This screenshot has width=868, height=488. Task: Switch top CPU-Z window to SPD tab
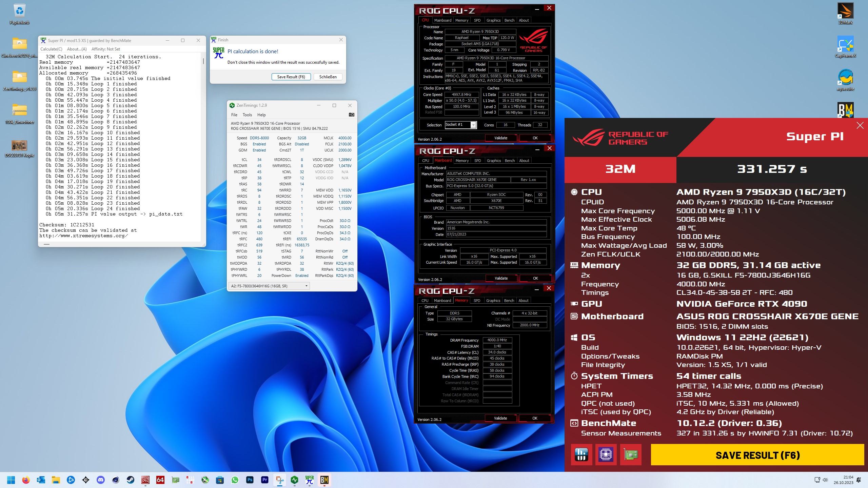[x=477, y=20]
